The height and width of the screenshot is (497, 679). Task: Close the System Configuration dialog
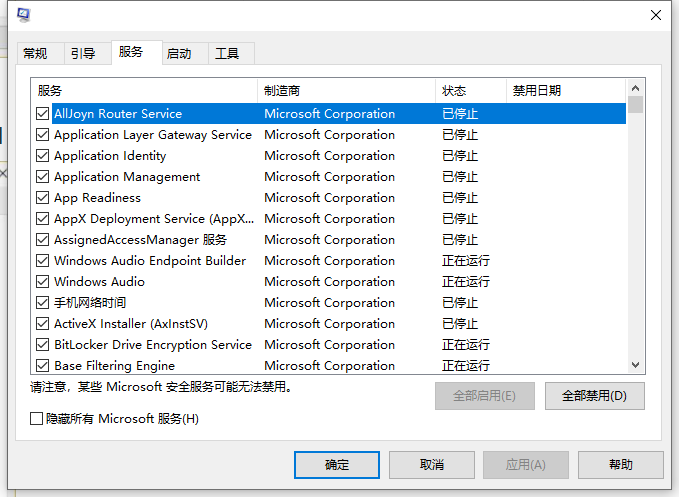coord(656,15)
